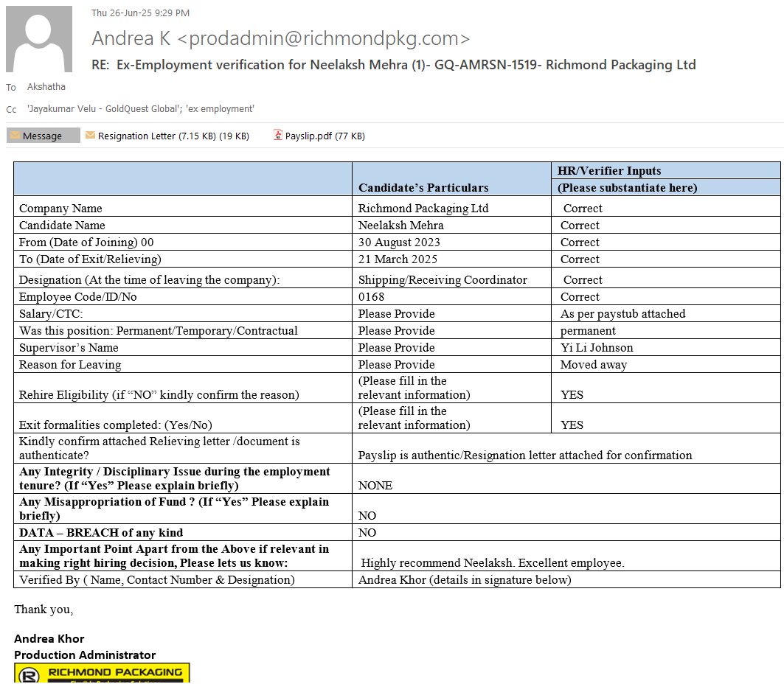The image size is (784, 684).
Task: Click the PDF icon beside Payslip.pdf
Action: 278,136
